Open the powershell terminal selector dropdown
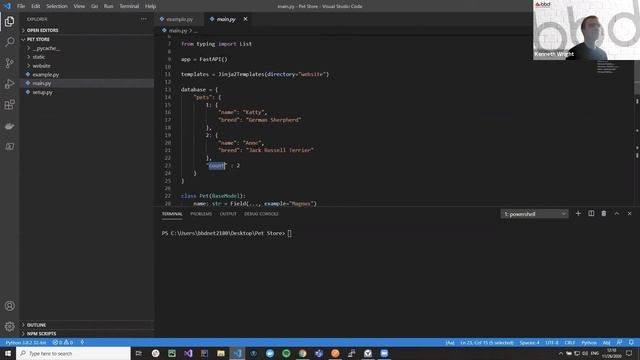 pos(534,214)
